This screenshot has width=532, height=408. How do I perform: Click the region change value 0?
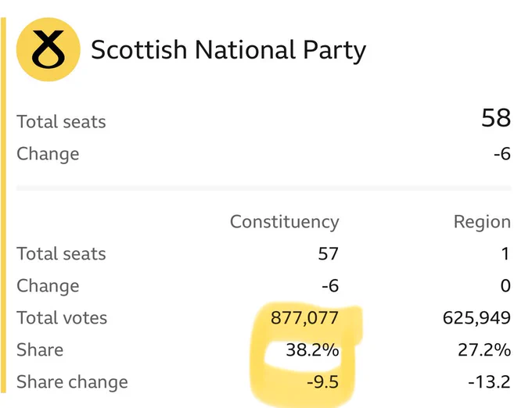click(x=505, y=285)
